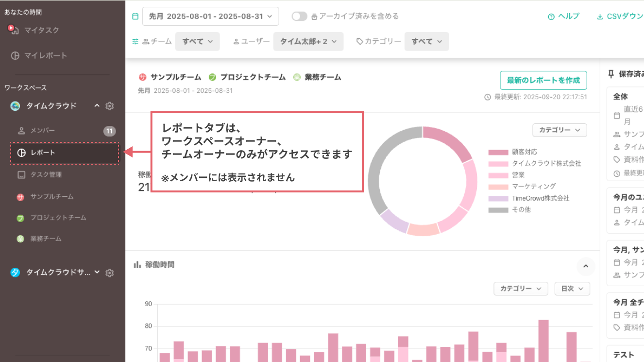The height and width of the screenshot is (362, 644).
Task: Open the ユーザー filter dropdown タイム太郎+2
Action: pyautogui.click(x=308, y=42)
